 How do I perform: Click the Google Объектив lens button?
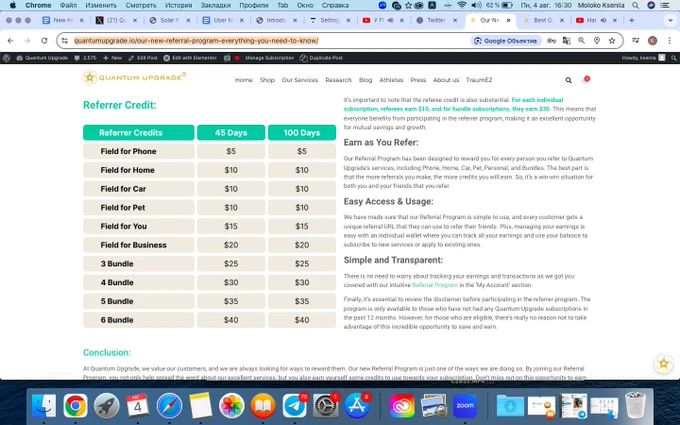pos(506,40)
